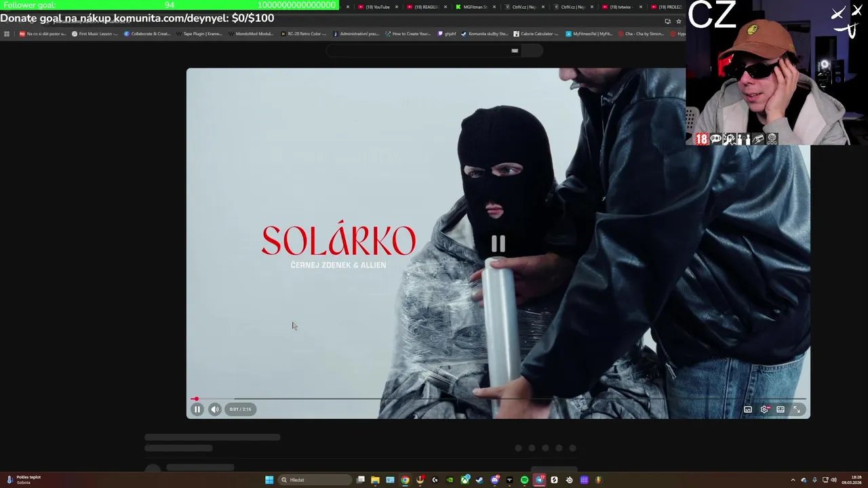Open the browser apps grid icon
The height and width of the screenshot is (488, 868).
[7, 33]
